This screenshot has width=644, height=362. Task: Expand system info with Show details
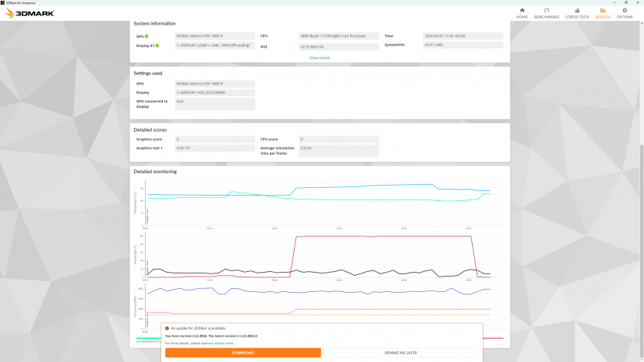pyautogui.click(x=319, y=58)
